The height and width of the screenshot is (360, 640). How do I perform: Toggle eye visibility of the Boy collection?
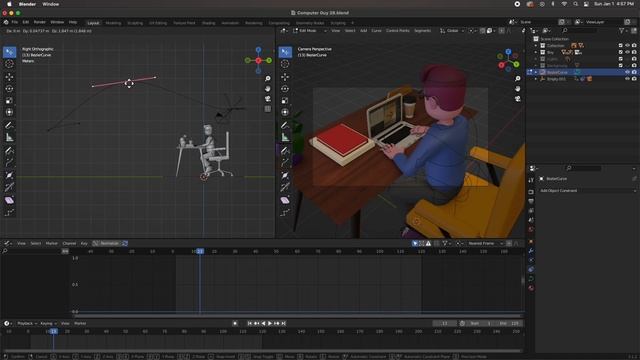coord(628,52)
